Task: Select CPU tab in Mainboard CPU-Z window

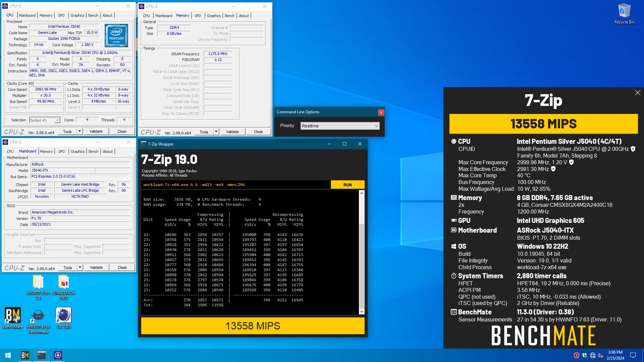Action: 10,152
